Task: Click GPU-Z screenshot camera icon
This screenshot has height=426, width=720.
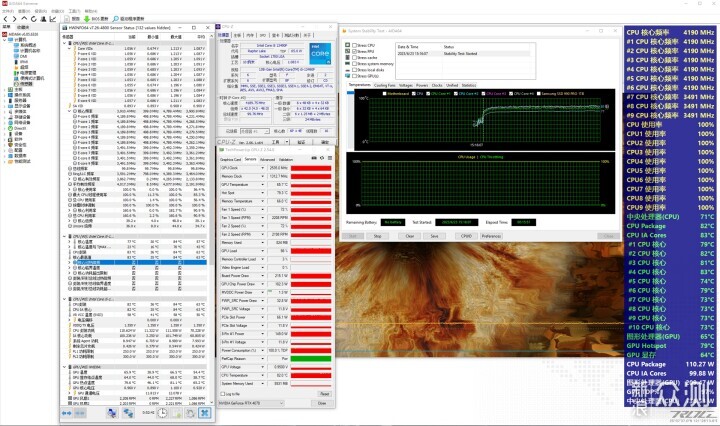Action: [x=314, y=158]
